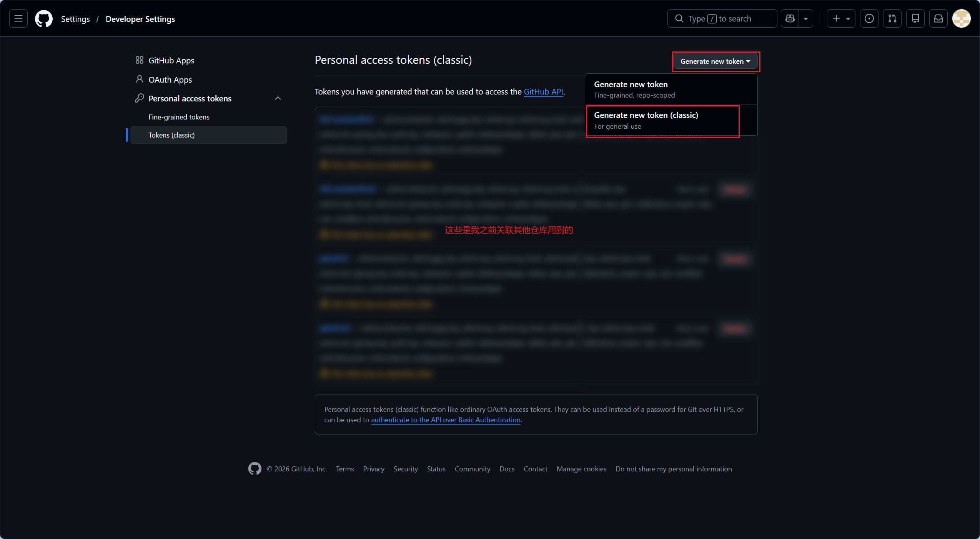Follow the GitHub API link
980x539 pixels.
point(543,91)
